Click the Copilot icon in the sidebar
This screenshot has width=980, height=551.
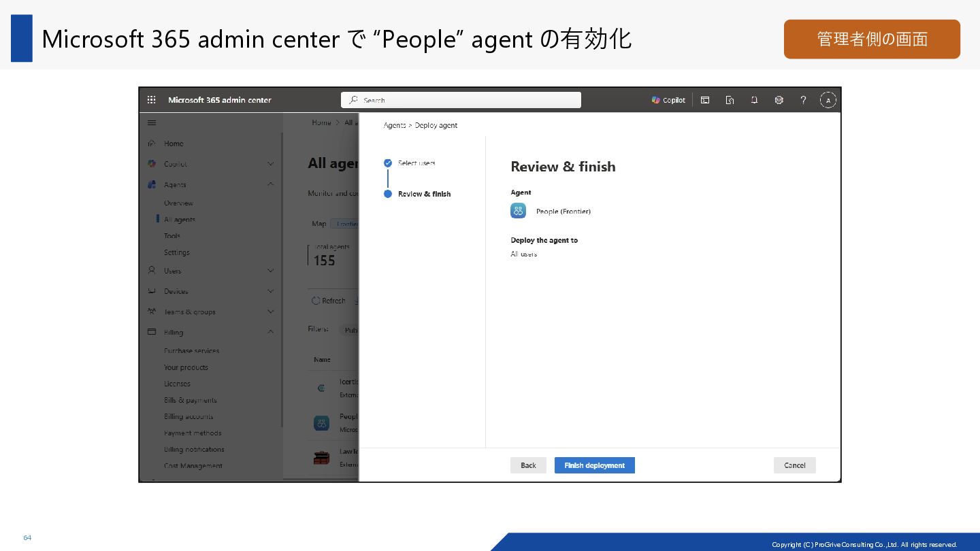(x=152, y=164)
